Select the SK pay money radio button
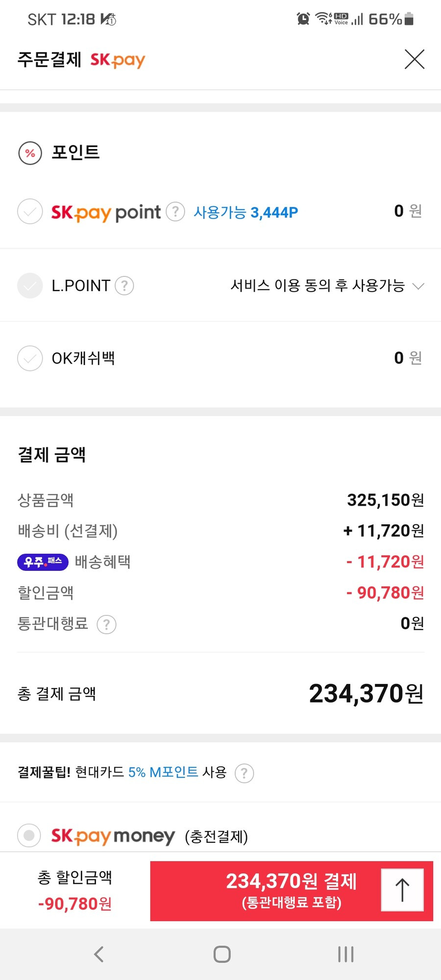Viewport: 441px width, 980px height. tap(29, 835)
